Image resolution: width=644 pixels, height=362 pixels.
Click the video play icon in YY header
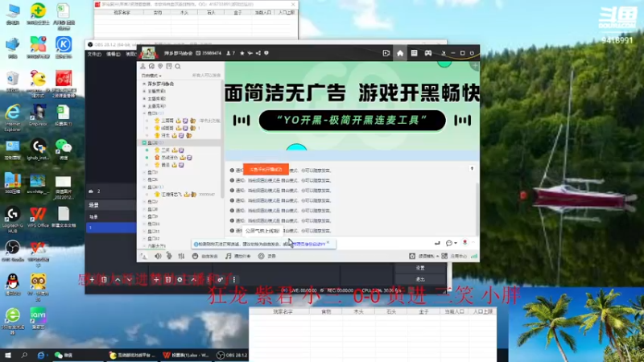[386, 53]
